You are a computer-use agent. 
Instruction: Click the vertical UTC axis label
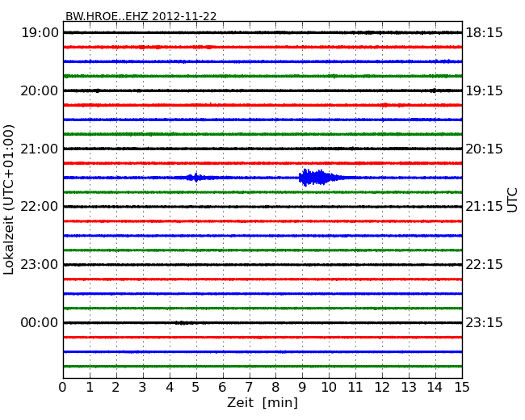coord(512,200)
